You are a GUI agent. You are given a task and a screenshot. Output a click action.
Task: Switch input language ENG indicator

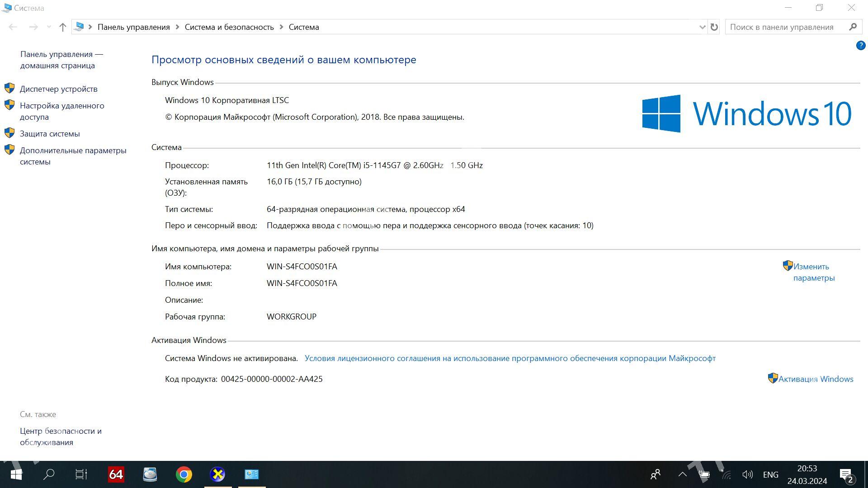tap(771, 474)
